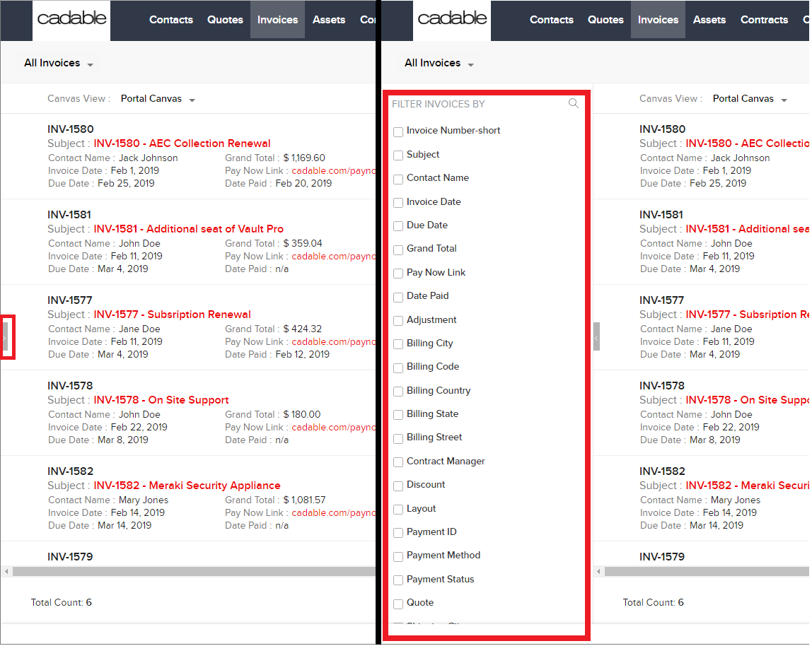Image resolution: width=812 pixels, height=646 pixels.
Task: Open Contacts tab in left window
Action: pos(171,20)
